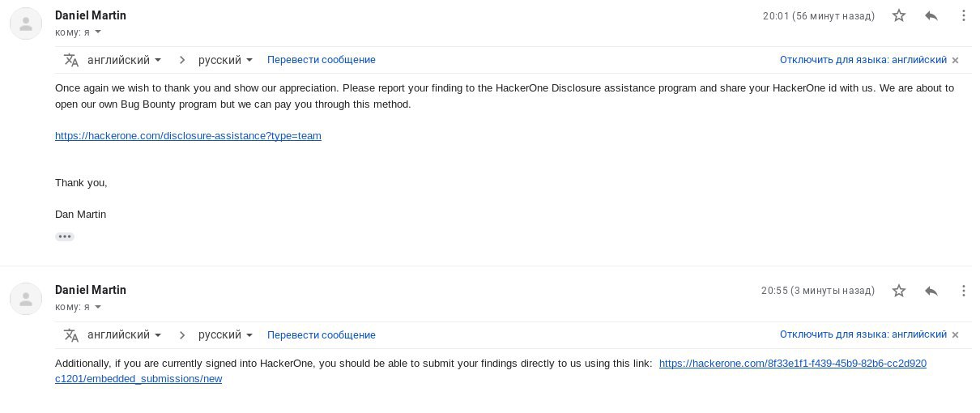Click Перевести сообщение in first email
Viewport: 980px width, 413px height.
tap(322, 60)
